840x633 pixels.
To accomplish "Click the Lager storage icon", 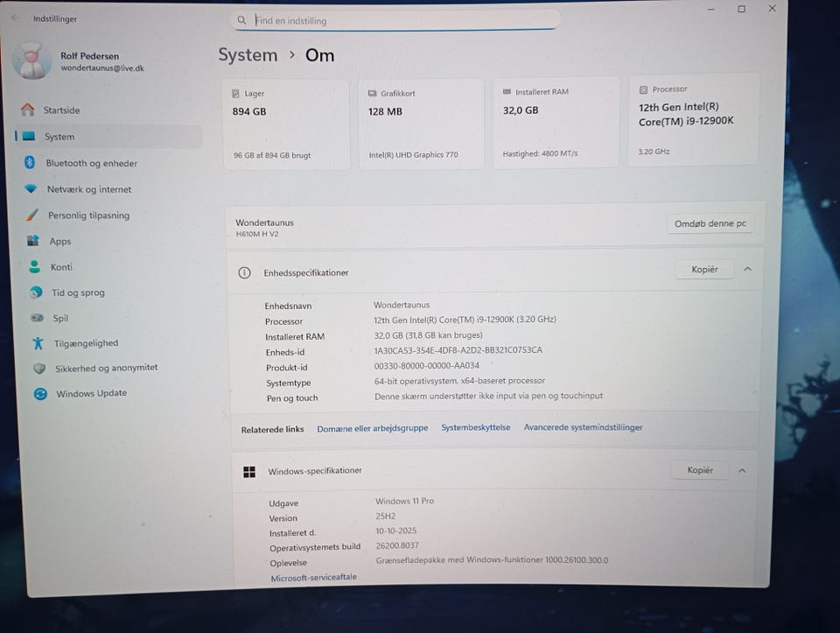I will point(235,94).
